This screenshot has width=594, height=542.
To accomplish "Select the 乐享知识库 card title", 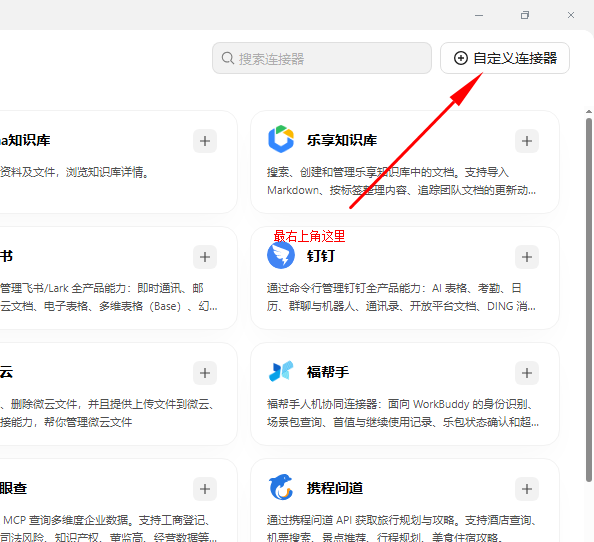I will (342, 140).
